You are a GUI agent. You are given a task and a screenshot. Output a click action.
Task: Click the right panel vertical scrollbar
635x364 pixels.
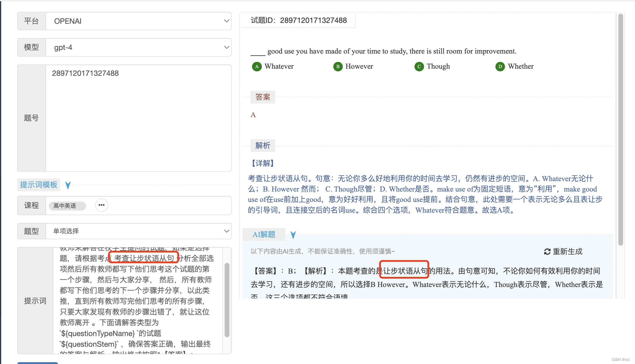point(620,129)
